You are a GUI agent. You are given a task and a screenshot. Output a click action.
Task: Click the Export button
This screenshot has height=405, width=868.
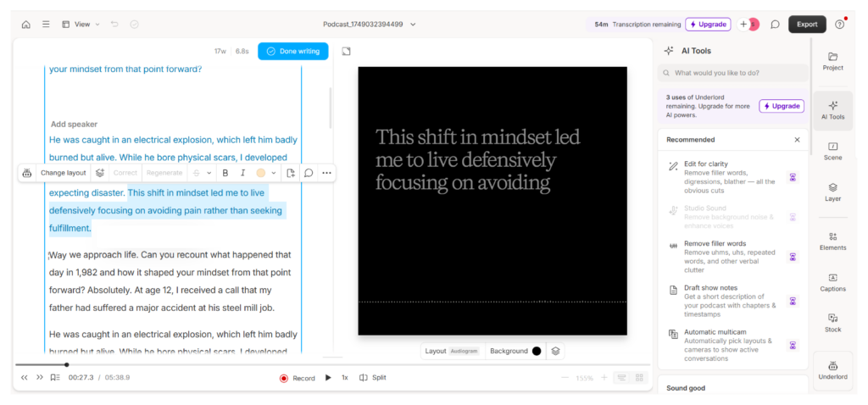click(807, 25)
